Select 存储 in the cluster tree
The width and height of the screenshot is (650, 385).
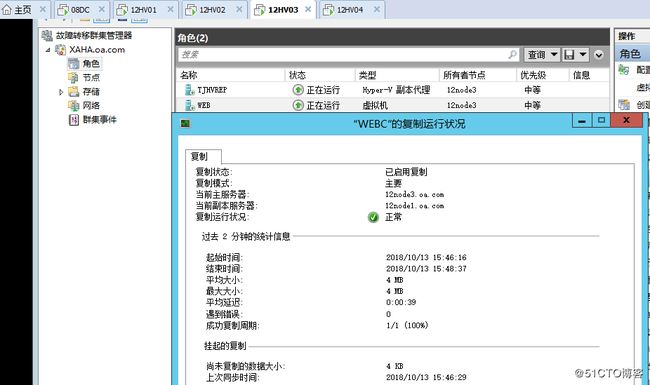[91, 92]
